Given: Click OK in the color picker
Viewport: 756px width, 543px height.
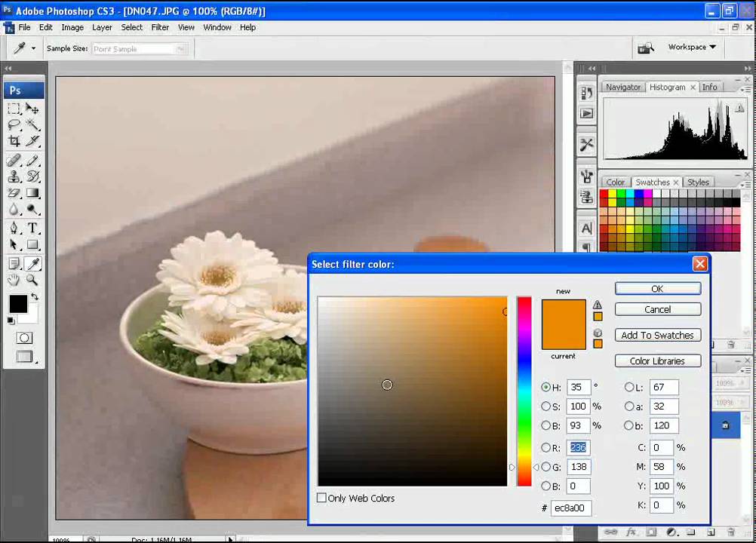Looking at the screenshot, I should click(658, 289).
